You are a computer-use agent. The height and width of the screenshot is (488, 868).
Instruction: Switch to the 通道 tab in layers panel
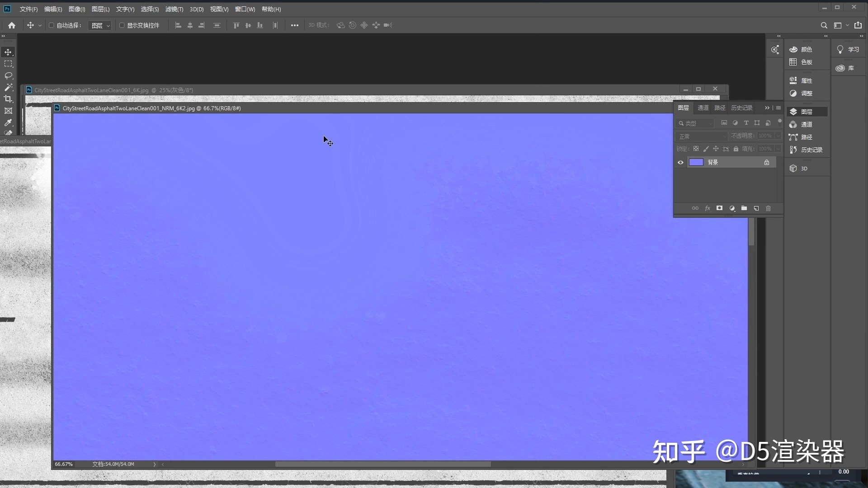click(703, 108)
